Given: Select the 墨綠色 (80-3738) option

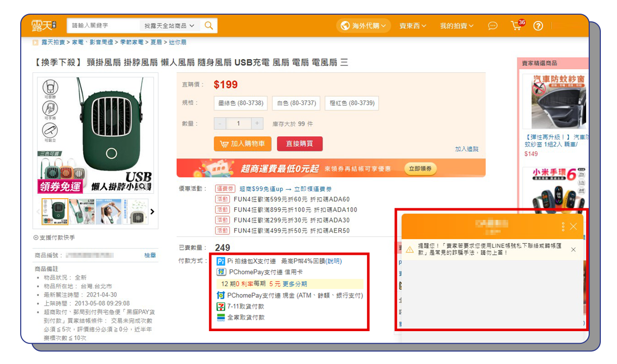Looking at the screenshot, I should tap(241, 103).
